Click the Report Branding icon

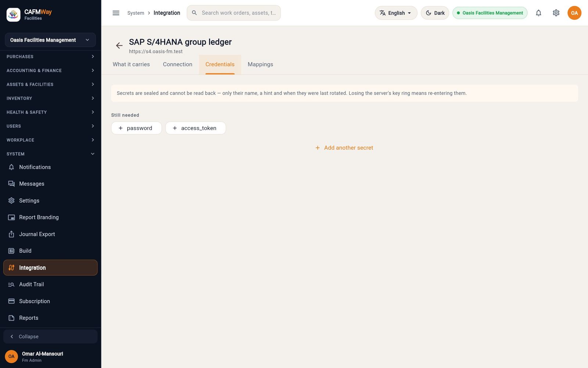pyautogui.click(x=11, y=217)
